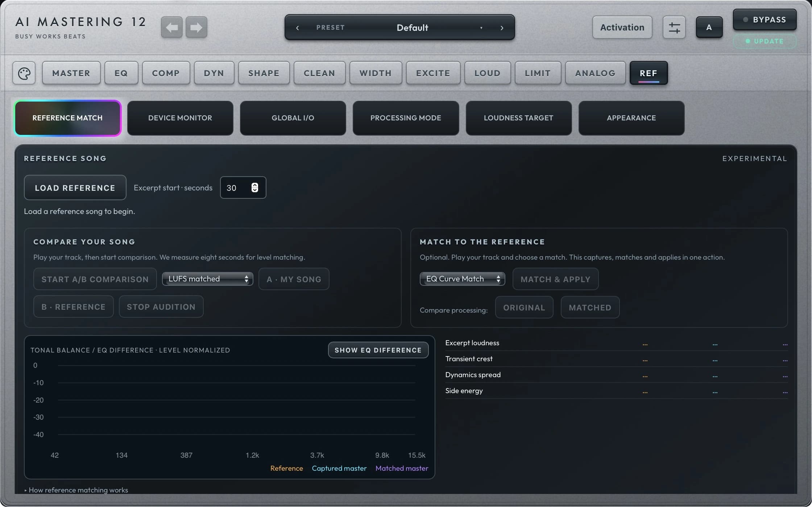The width and height of the screenshot is (812, 507).
Task: Switch to the DYN tab
Action: (214, 73)
